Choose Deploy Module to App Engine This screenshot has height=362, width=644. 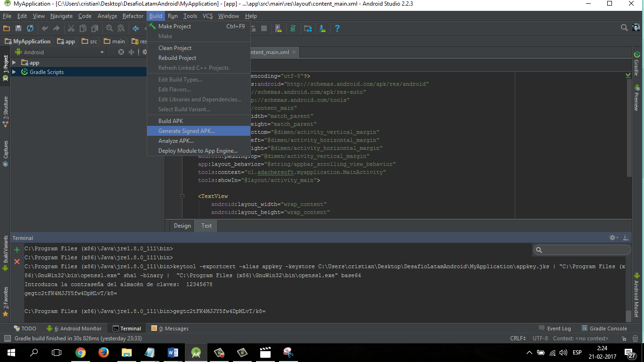[198, 151]
